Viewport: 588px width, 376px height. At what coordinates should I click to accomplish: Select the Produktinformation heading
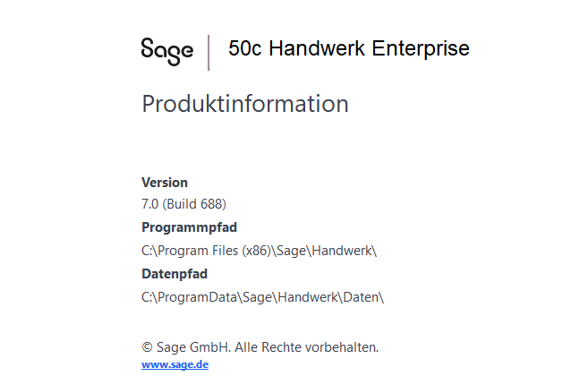(x=245, y=104)
